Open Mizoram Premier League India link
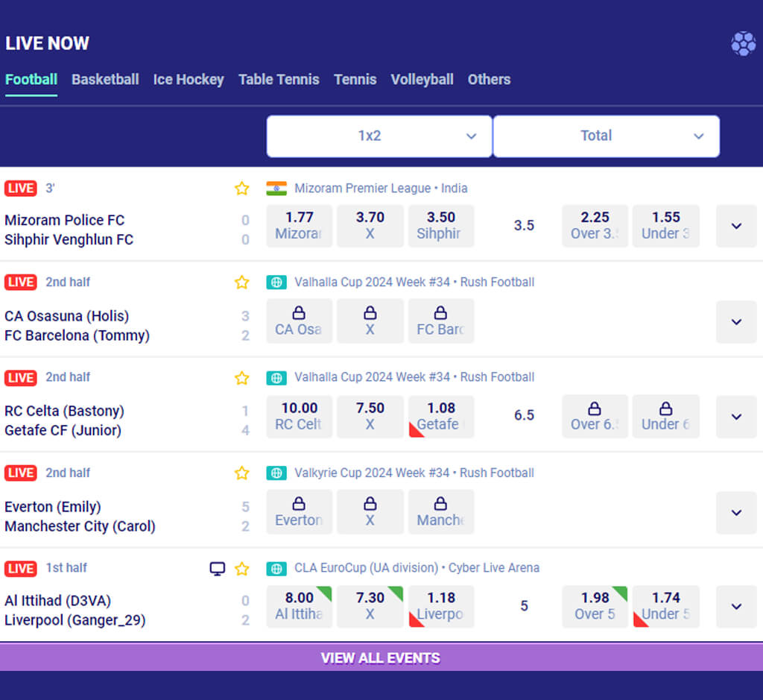This screenshot has height=700, width=763. (x=381, y=189)
